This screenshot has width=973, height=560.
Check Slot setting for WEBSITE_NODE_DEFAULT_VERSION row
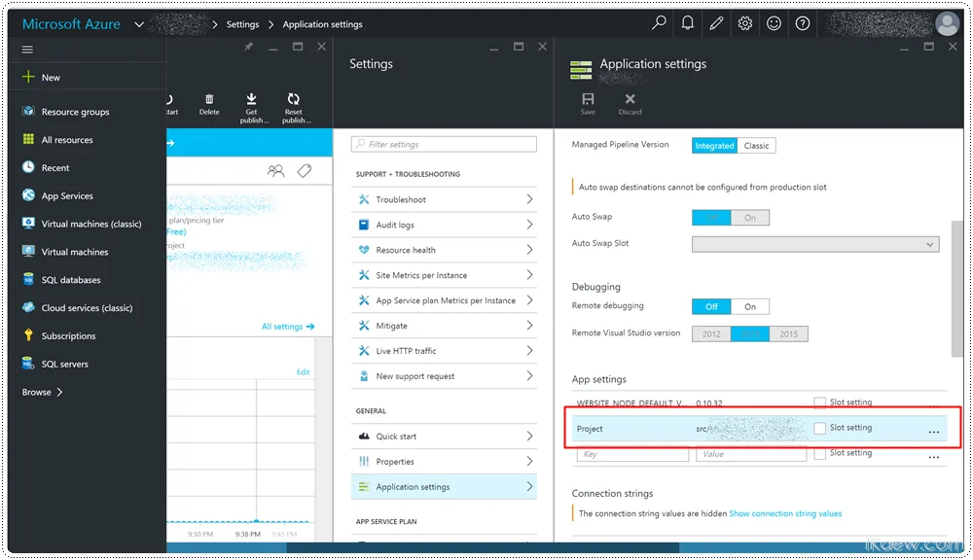pyautogui.click(x=819, y=402)
